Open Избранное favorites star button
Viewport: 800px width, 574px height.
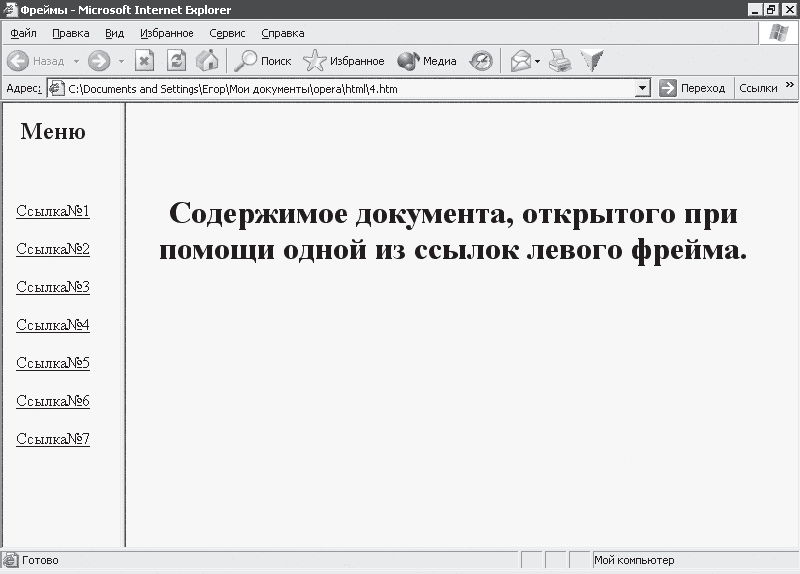pos(344,61)
